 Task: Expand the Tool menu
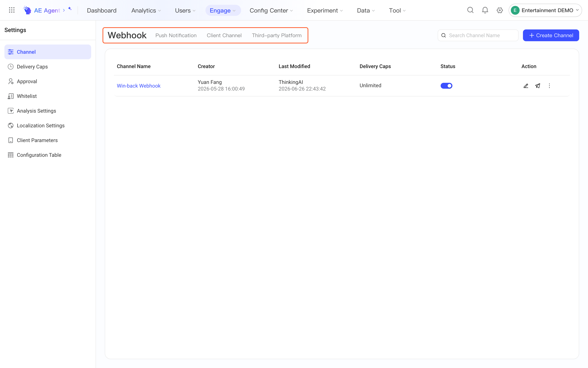[397, 10]
